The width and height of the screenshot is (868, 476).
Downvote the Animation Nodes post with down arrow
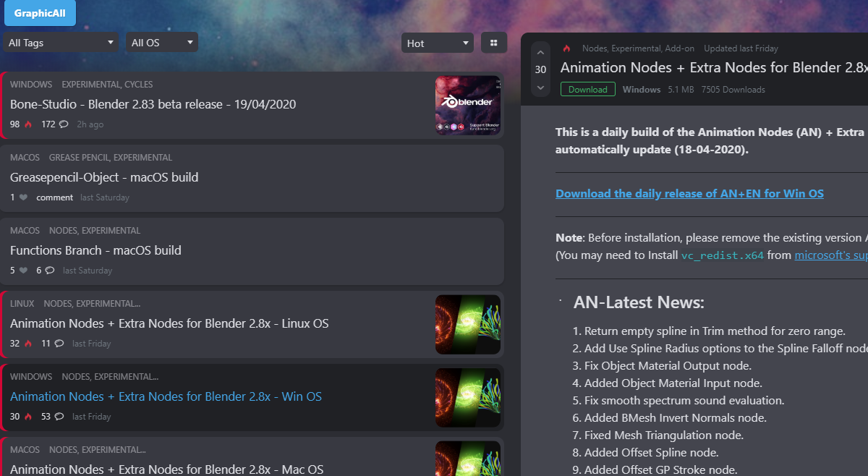pyautogui.click(x=541, y=88)
